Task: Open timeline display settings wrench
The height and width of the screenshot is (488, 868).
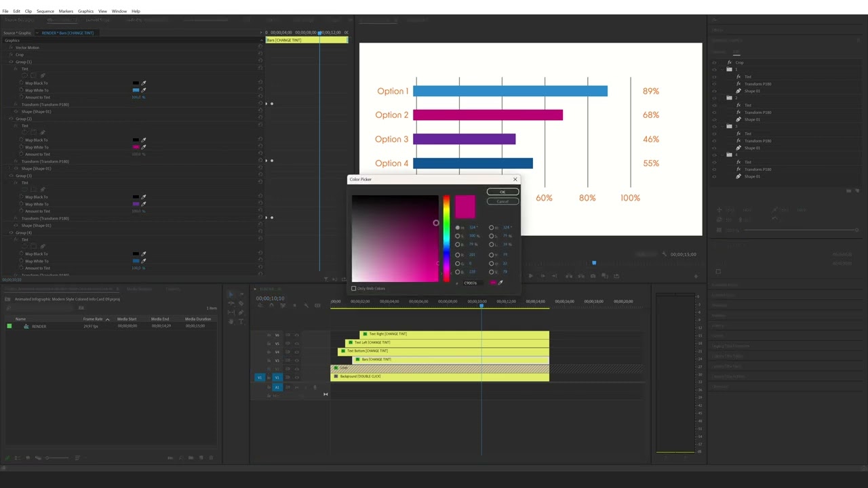Action: [x=306, y=306]
